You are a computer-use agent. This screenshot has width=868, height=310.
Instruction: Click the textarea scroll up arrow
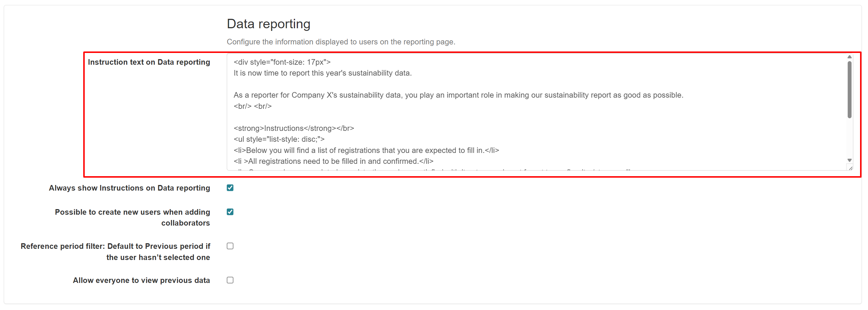[x=849, y=57]
